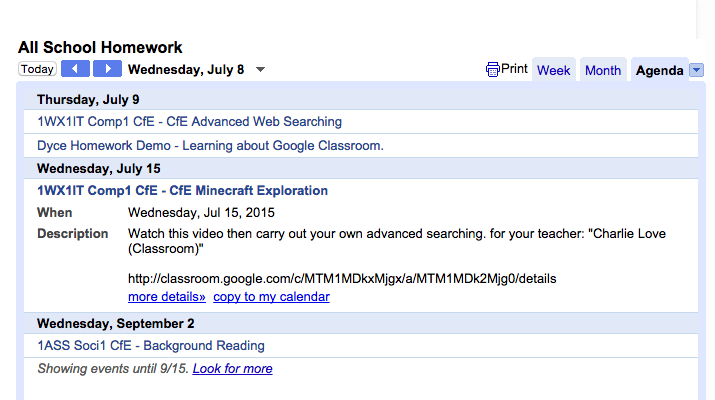Image resolution: width=715 pixels, height=400 pixels.
Task: Open the date picker dropdown arrow
Action: pos(261,70)
